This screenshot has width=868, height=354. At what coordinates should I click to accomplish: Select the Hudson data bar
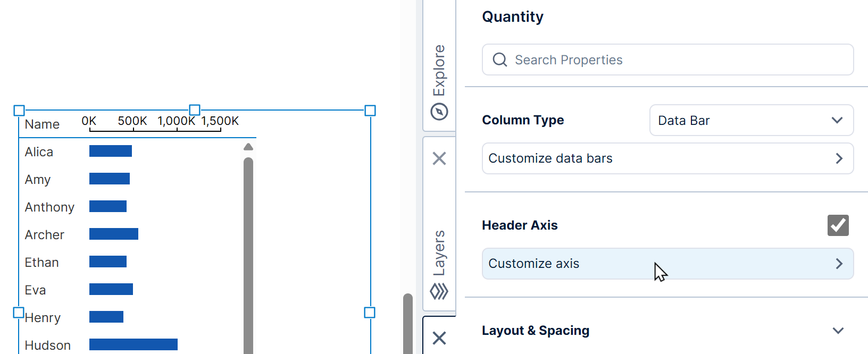pos(133,344)
